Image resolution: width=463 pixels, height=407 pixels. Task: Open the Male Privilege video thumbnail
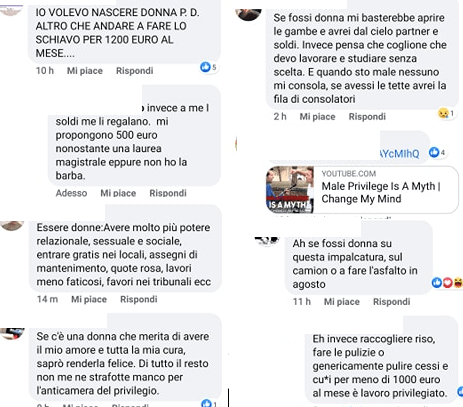290,189
